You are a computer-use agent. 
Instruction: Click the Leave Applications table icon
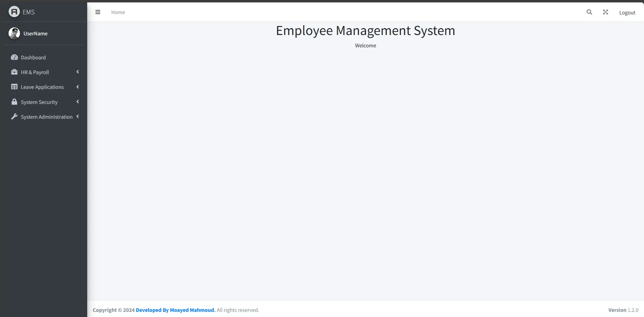(14, 87)
